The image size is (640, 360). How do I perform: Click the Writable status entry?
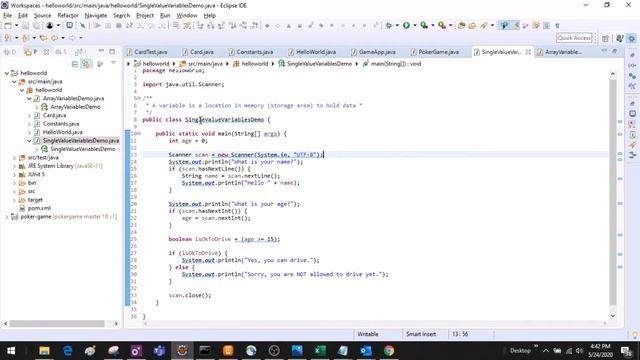point(368,334)
